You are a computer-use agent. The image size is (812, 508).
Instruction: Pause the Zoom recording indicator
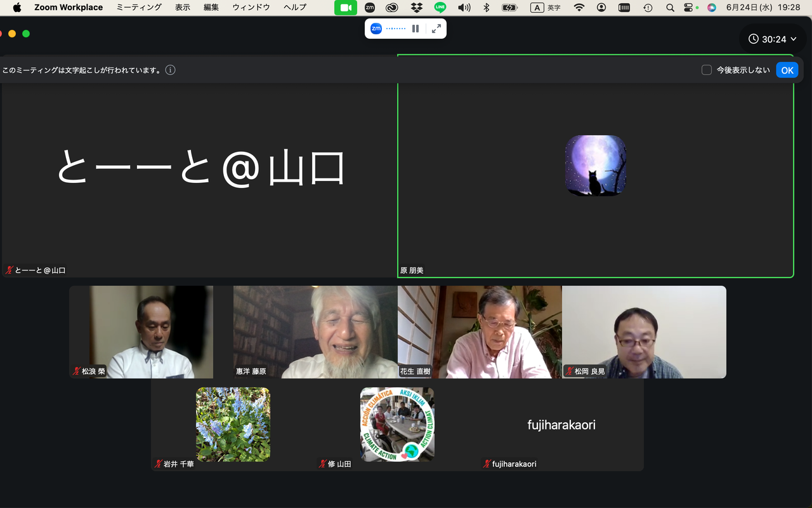coord(416,29)
